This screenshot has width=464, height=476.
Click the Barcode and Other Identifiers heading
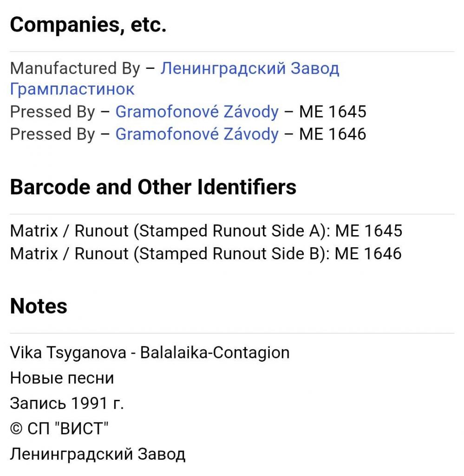(x=153, y=187)
